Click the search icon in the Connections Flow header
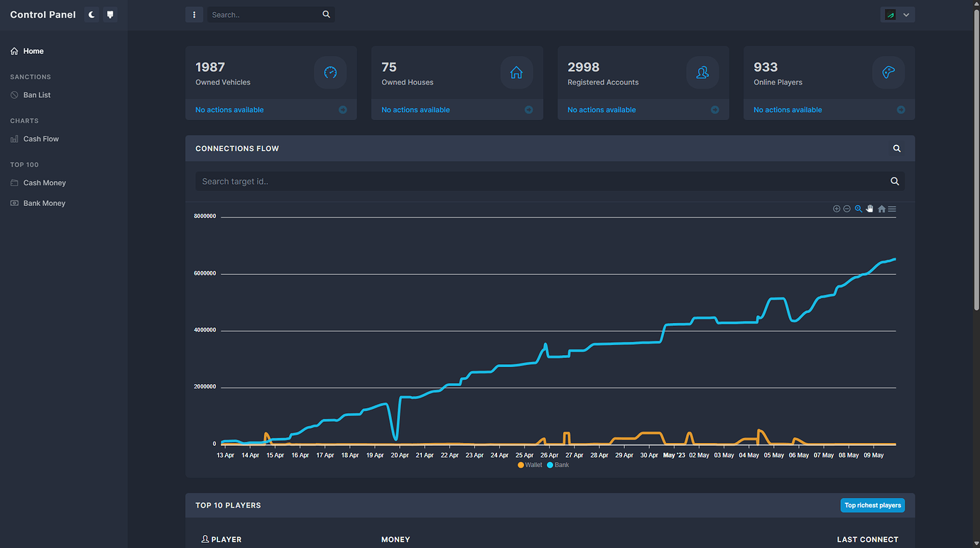The height and width of the screenshot is (548, 980). [x=896, y=148]
